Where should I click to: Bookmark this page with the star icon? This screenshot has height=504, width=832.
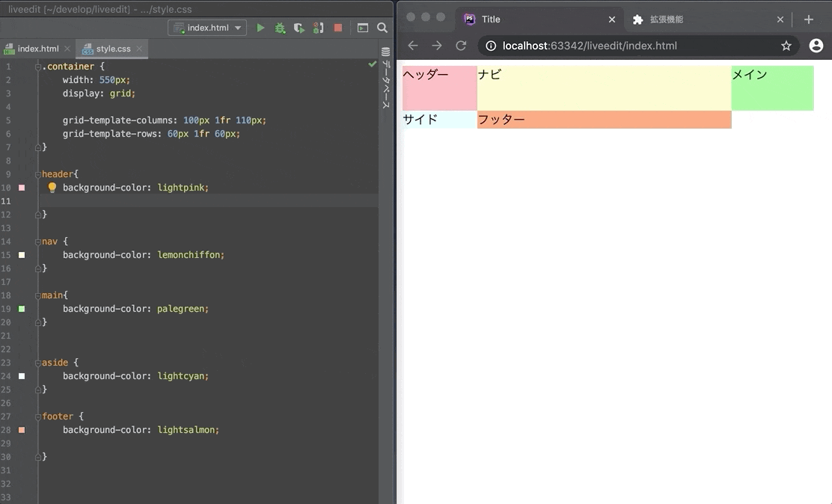(786, 46)
